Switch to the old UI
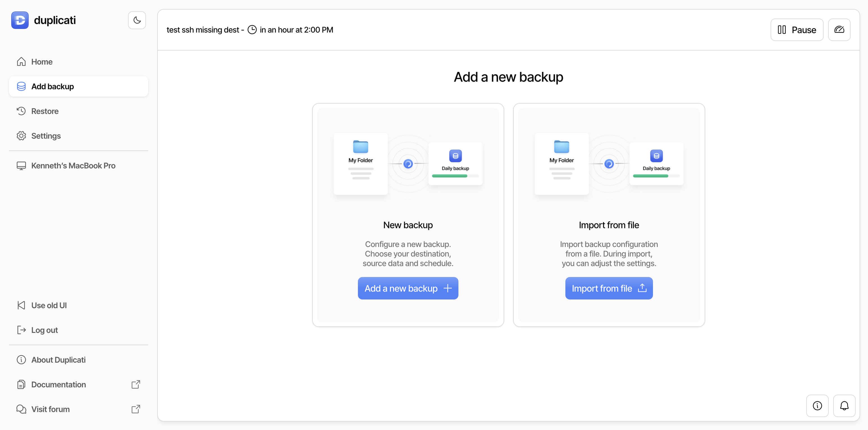The width and height of the screenshot is (868, 430). (x=49, y=305)
